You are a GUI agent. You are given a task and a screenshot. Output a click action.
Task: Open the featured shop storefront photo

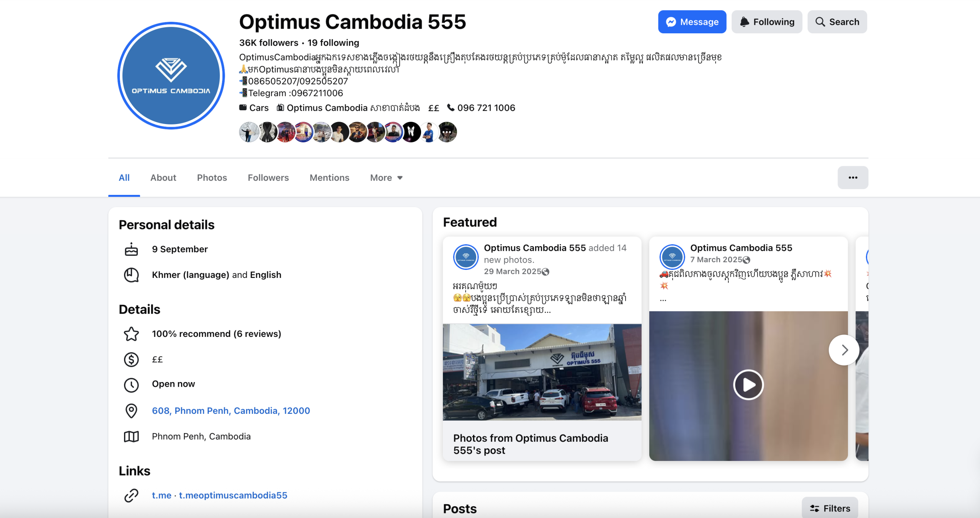542,372
